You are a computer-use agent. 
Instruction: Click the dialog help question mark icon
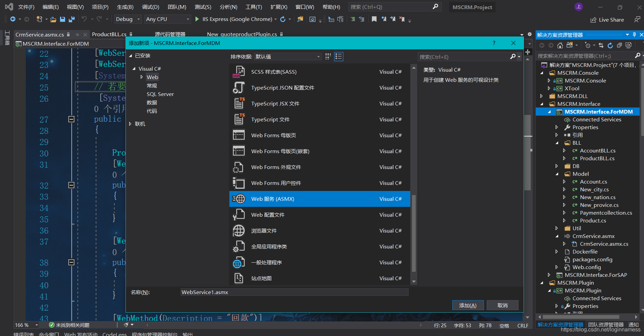click(x=494, y=43)
